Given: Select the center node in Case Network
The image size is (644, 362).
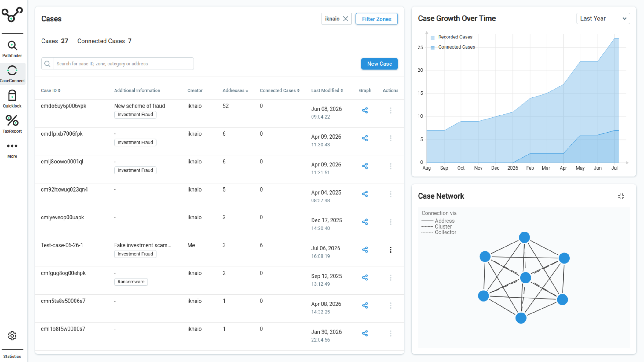Looking at the screenshot, I should pos(525,278).
